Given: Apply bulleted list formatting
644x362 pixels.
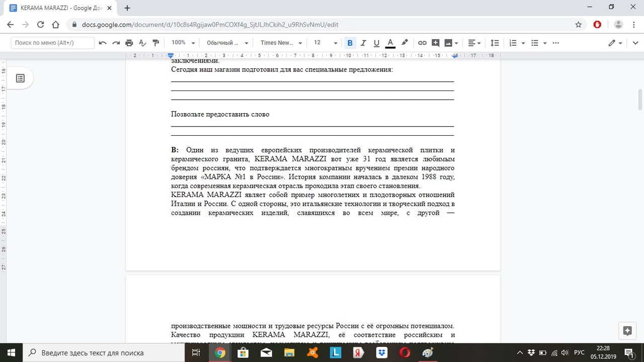Looking at the screenshot, I should [535, 43].
